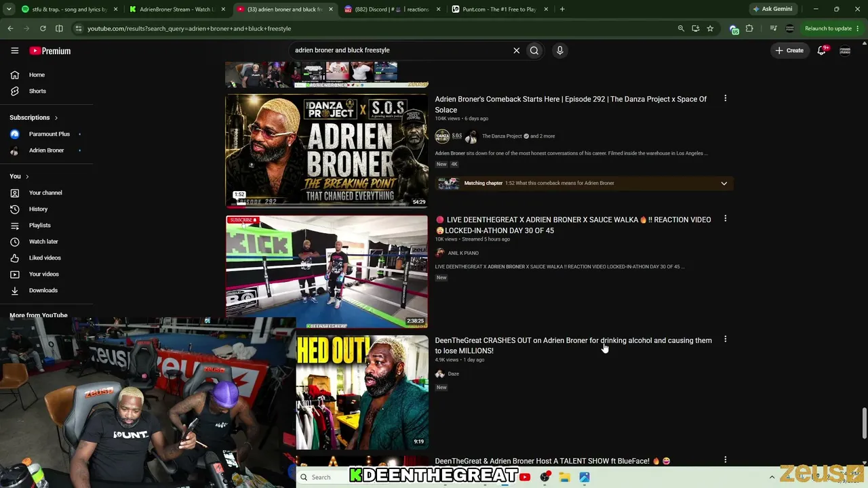Open Paramount Plus subscription channel
868x488 pixels.
tap(49, 134)
